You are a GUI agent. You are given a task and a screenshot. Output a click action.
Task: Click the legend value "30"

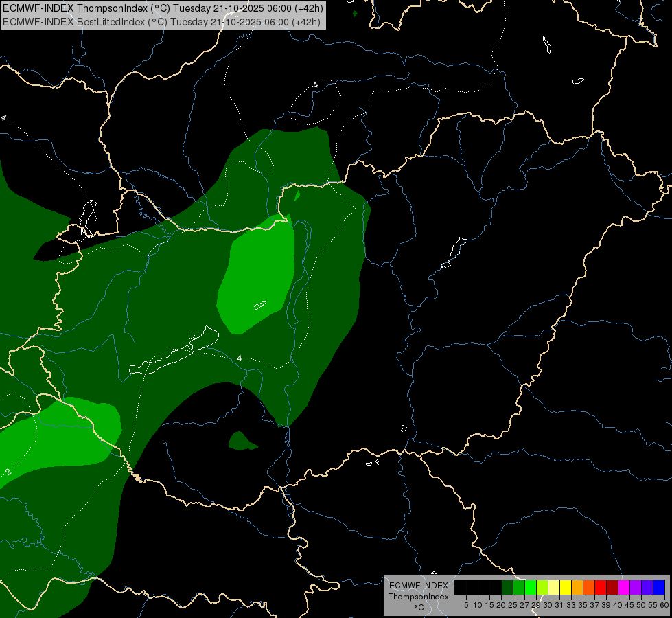tap(548, 605)
